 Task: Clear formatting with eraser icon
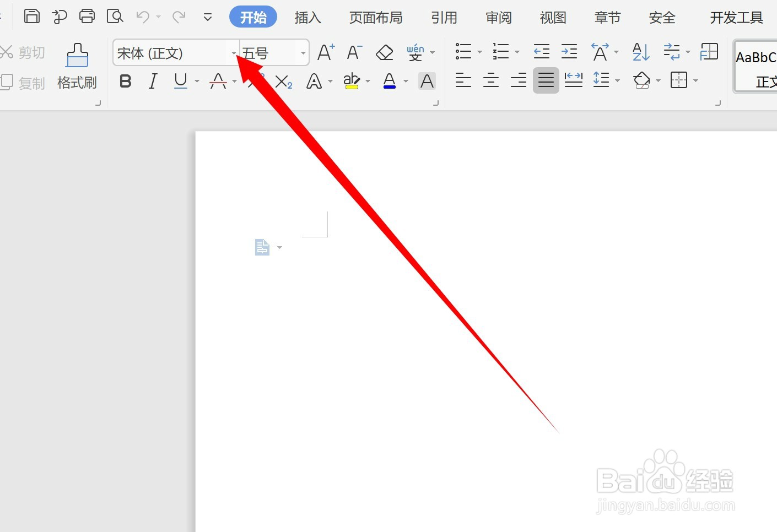[x=385, y=53]
